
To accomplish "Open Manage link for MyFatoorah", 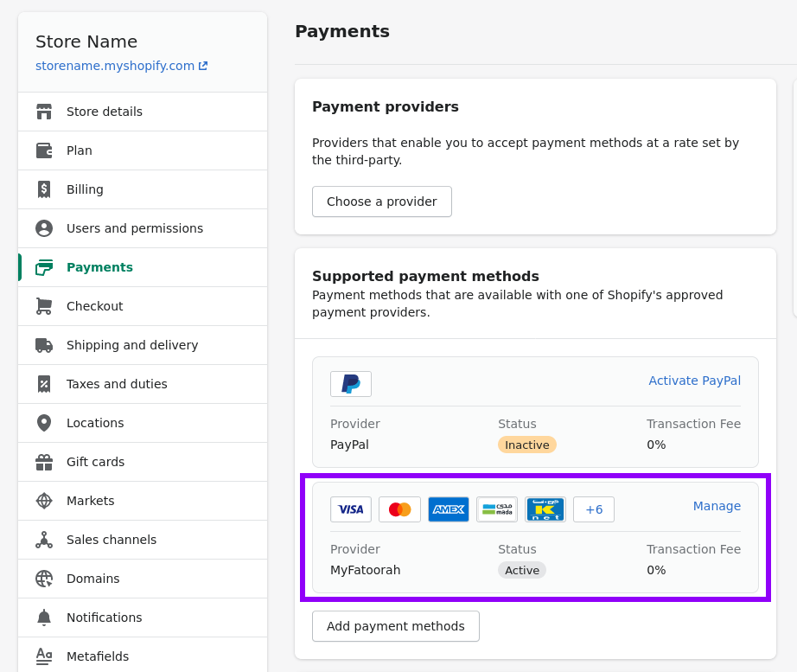I will click(x=717, y=506).
